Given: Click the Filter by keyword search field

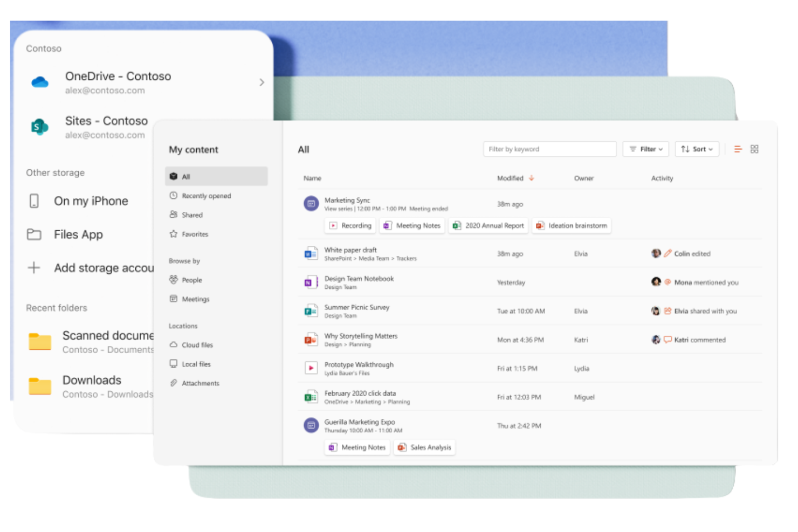Looking at the screenshot, I should pos(549,149).
